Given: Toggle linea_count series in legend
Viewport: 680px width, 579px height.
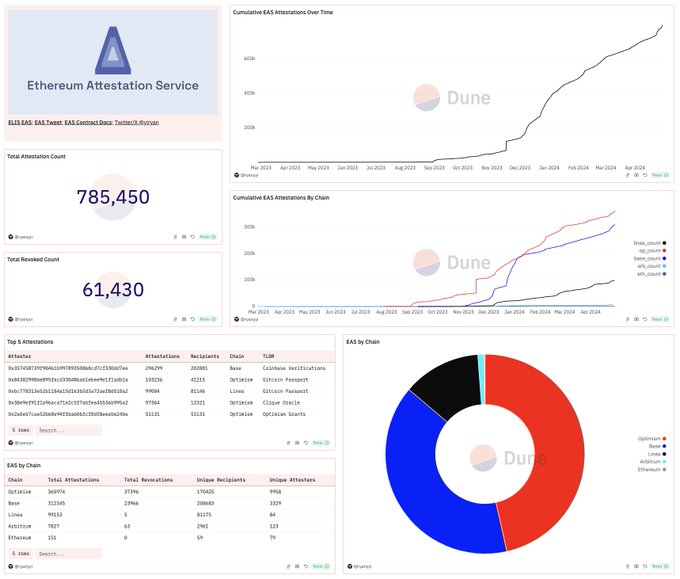Looking at the screenshot, I should (x=650, y=243).
